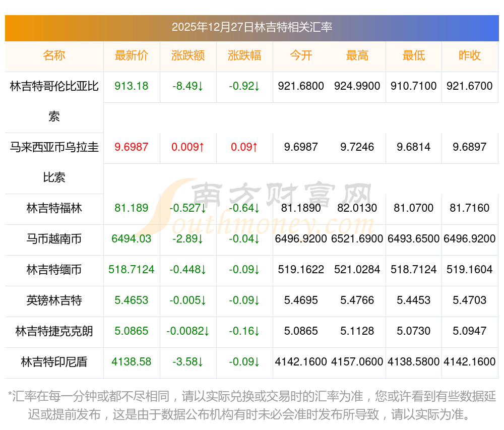
Task: Click high value 82.0130
Action: click(x=357, y=208)
